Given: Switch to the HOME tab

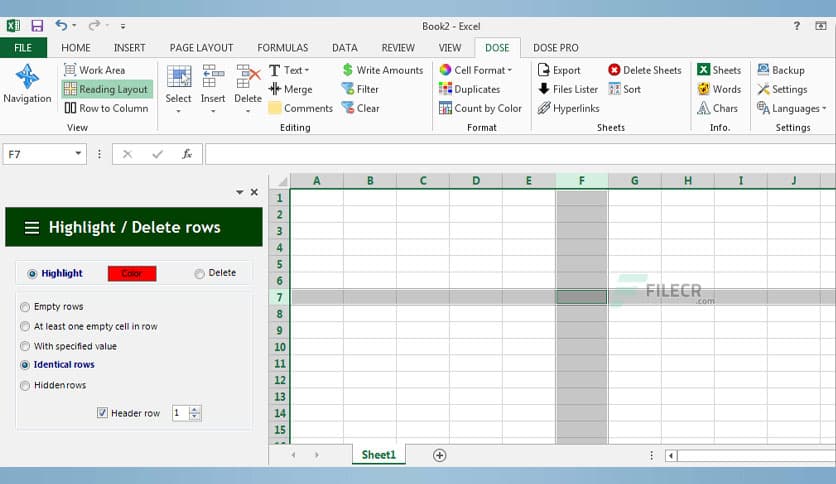Looking at the screenshot, I should 76,47.
